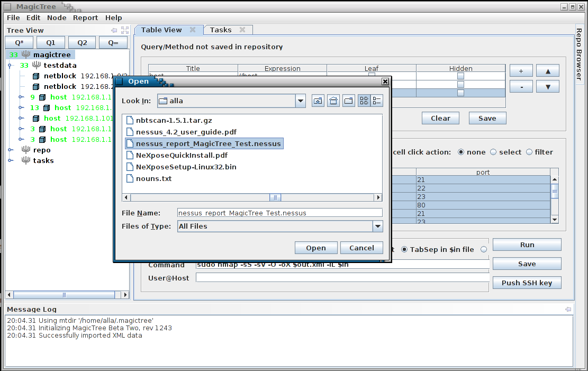Viewport: 588px width, 371px height.
Task: Cancel the Open file dialog
Action: point(362,248)
